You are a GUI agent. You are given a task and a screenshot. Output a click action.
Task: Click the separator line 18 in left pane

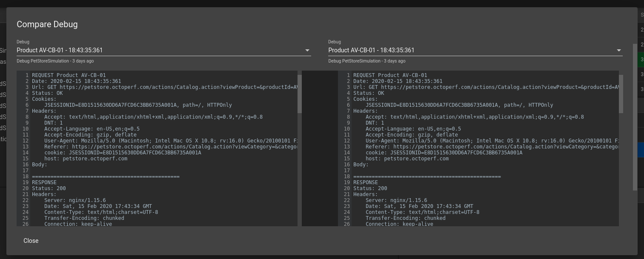click(x=106, y=176)
